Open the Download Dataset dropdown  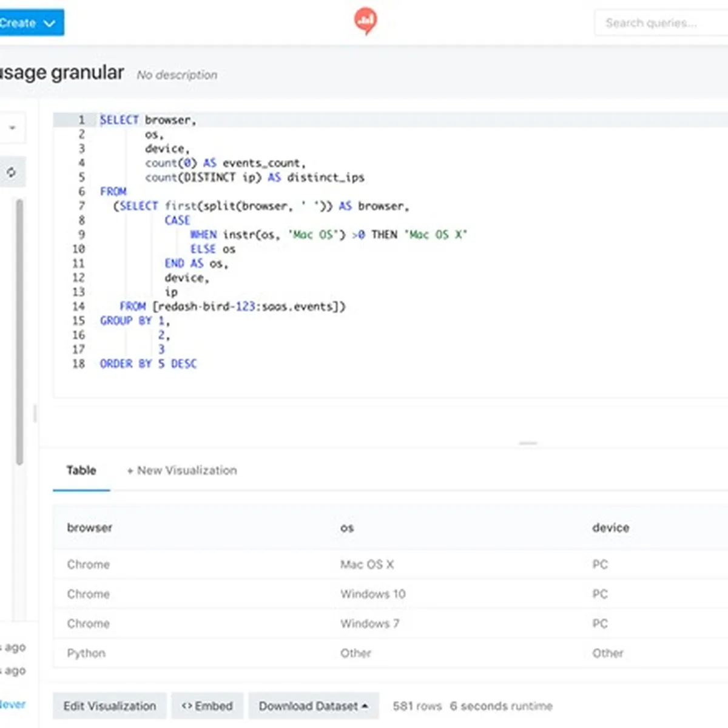(x=314, y=706)
